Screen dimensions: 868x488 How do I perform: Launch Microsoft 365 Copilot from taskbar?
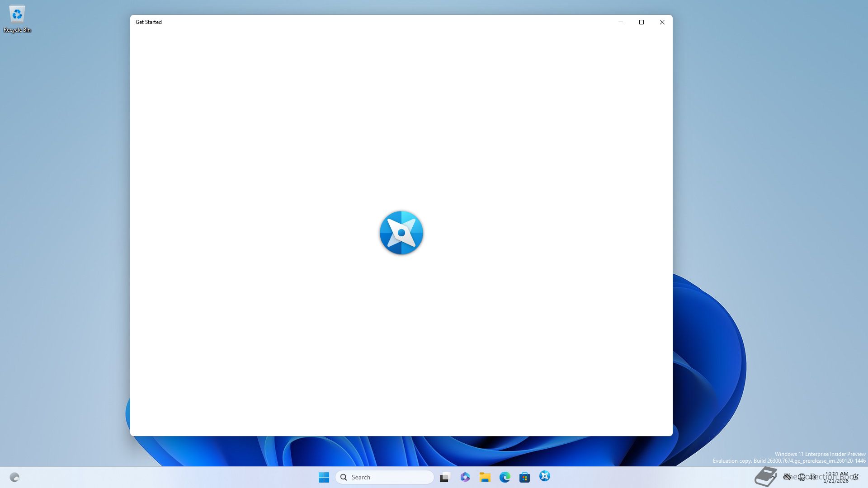point(465,477)
